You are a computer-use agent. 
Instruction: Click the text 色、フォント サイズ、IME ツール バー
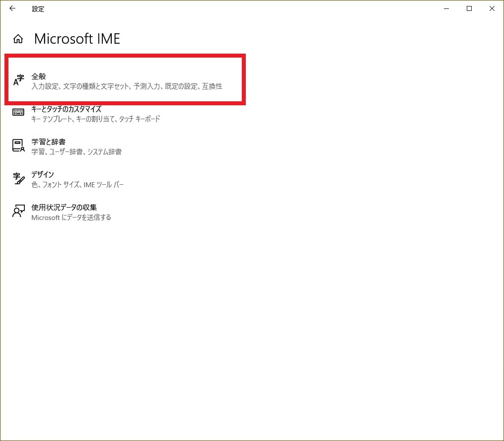(x=77, y=185)
